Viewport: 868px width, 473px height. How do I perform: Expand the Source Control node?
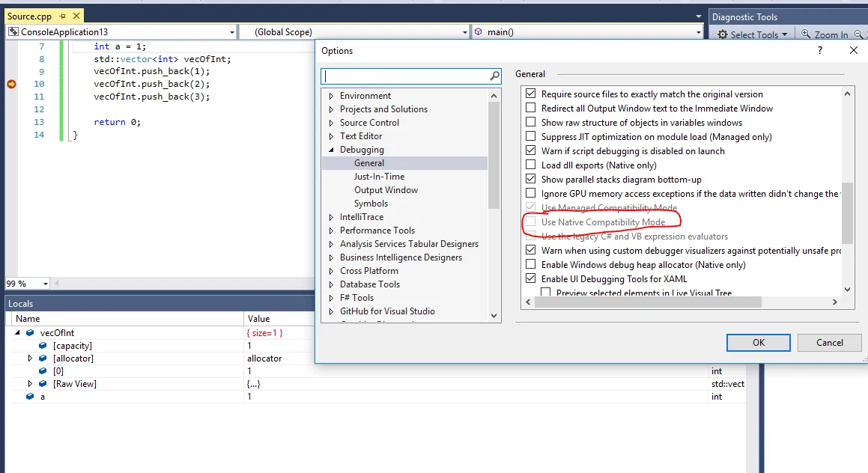click(331, 123)
